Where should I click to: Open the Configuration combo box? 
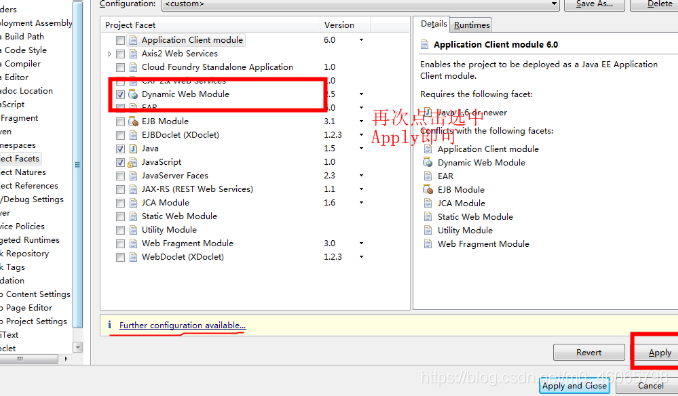(360, 4)
